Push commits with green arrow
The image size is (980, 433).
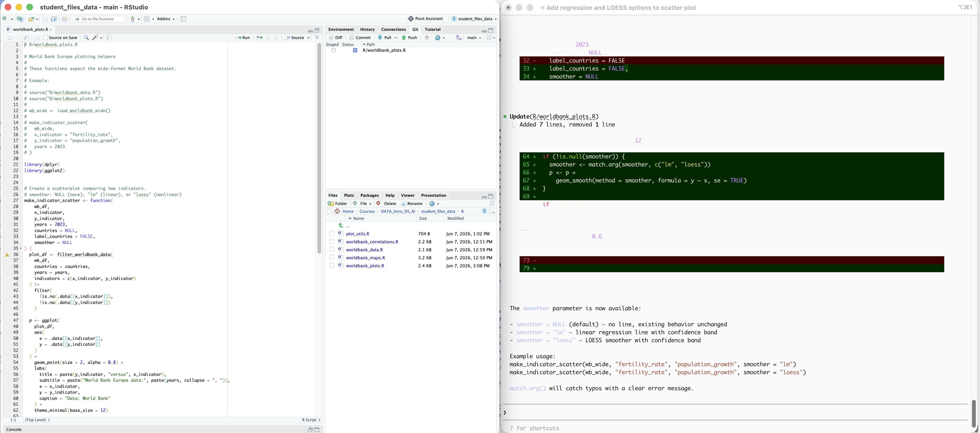pos(409,37)
